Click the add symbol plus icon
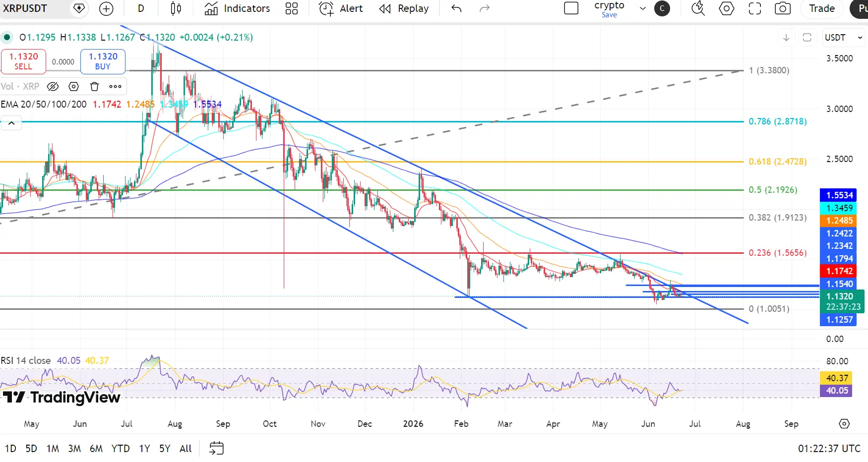The image size is (868, 462). pos(106,8)
